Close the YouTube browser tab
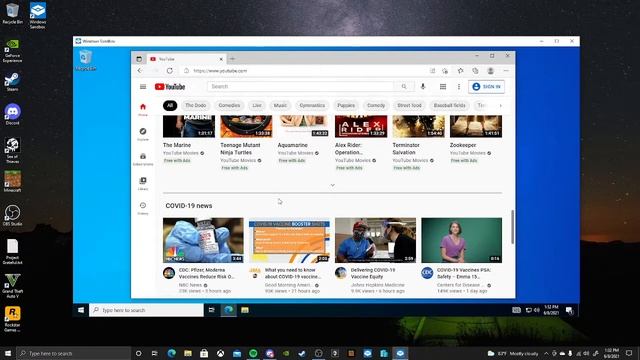This screenshot has width=640, height=360. point(221,59)
